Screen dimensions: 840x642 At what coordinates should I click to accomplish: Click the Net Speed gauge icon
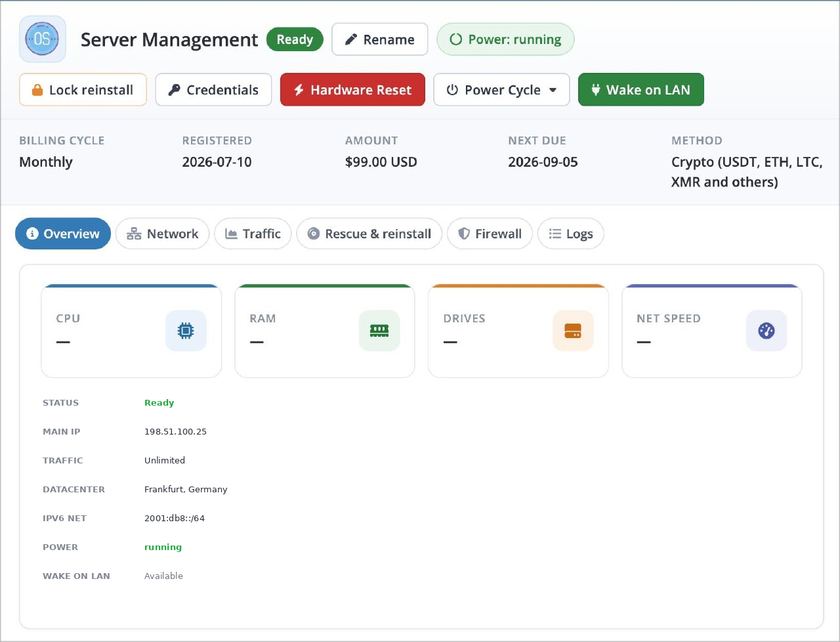click(x=766, y=331)
